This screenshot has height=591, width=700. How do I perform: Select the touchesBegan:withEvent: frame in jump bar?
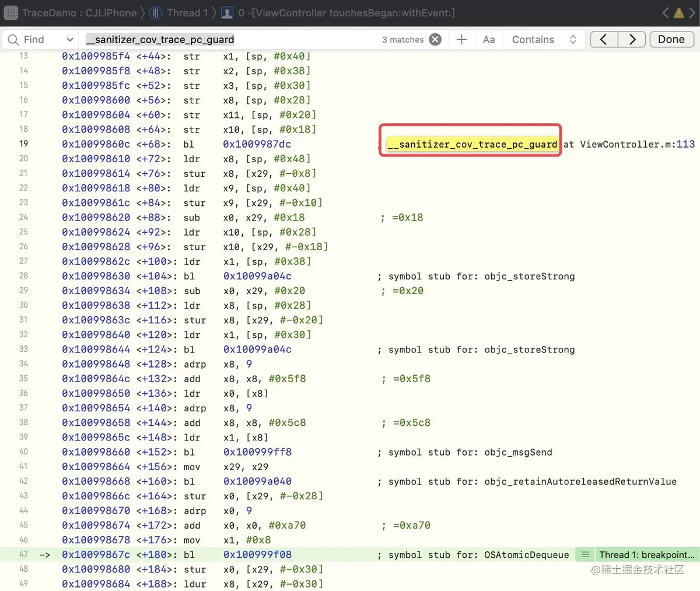tap(346, 12)
